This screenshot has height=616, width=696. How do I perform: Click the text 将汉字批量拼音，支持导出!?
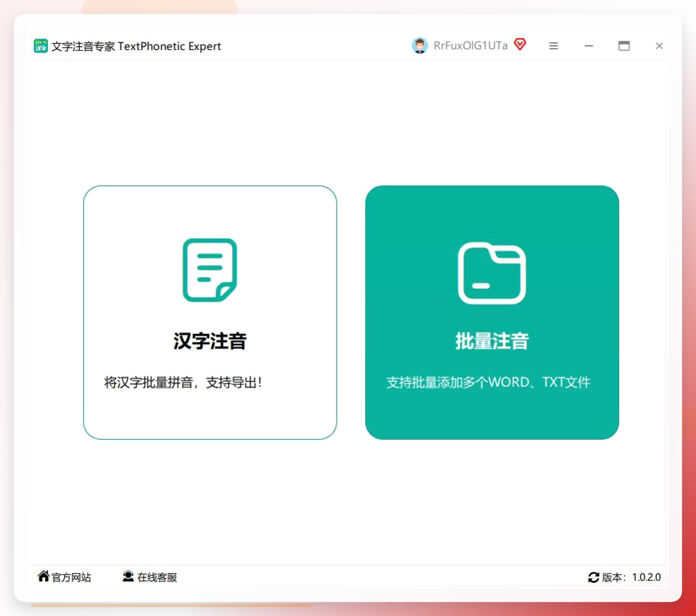coord(183,383)
